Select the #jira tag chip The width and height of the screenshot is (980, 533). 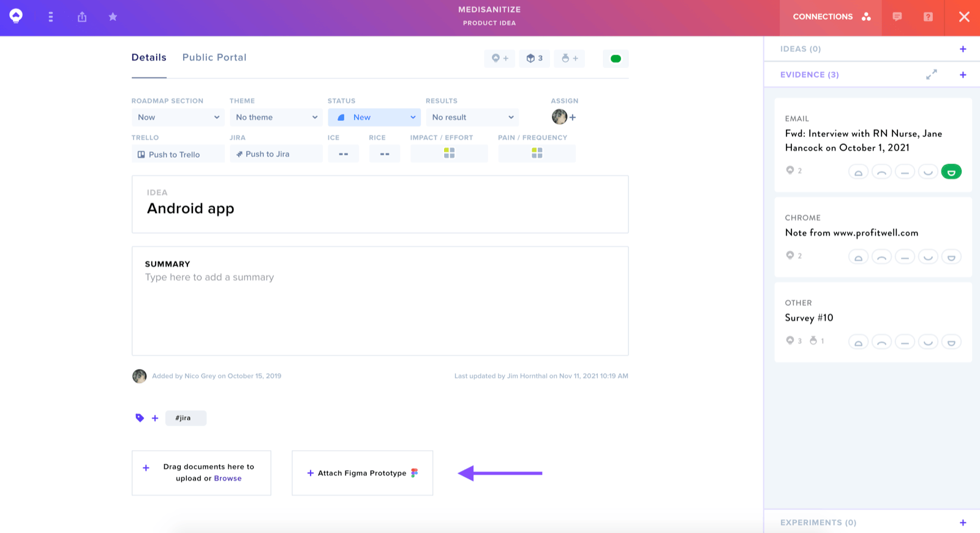pyautogui.click(x=186, y=418)
